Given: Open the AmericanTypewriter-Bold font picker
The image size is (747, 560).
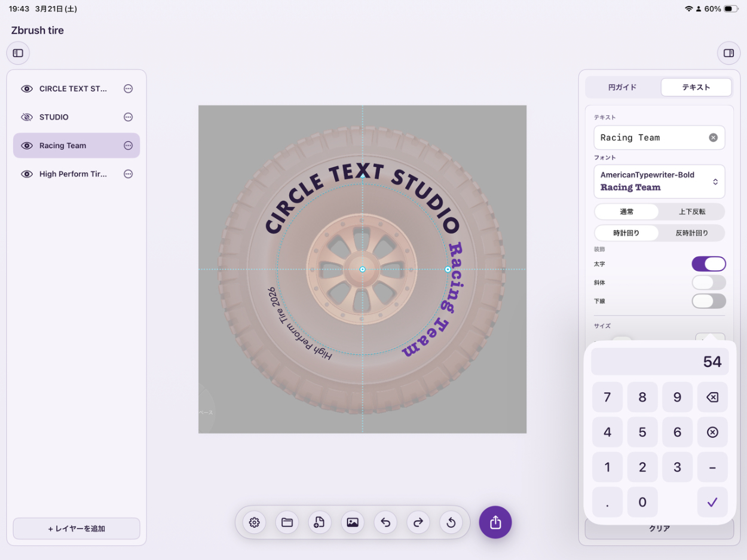Looking at the screenshot, I should point(659,181).
